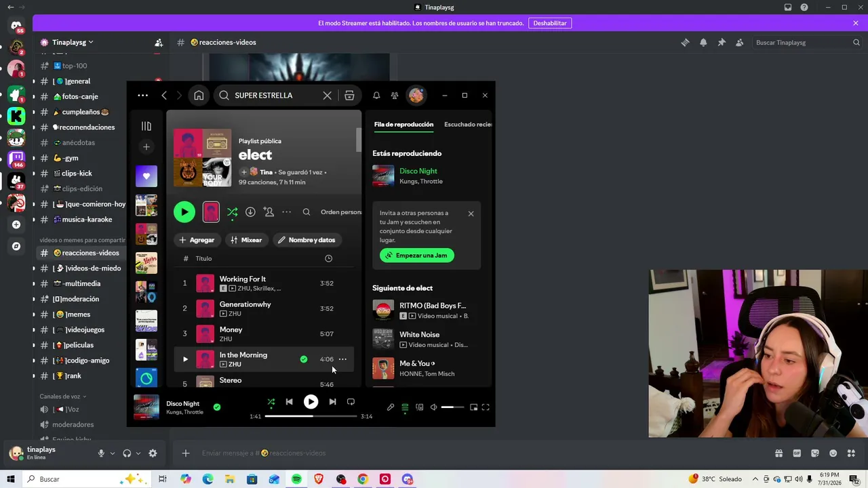Invite collaborators to elect playlist

(x=269, y=212)
